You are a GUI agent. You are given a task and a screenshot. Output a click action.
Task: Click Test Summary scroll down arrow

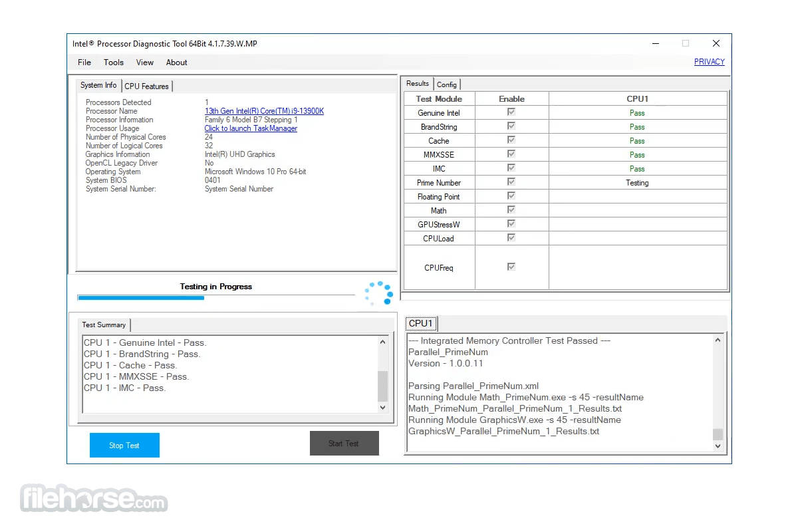click(382, 407)
